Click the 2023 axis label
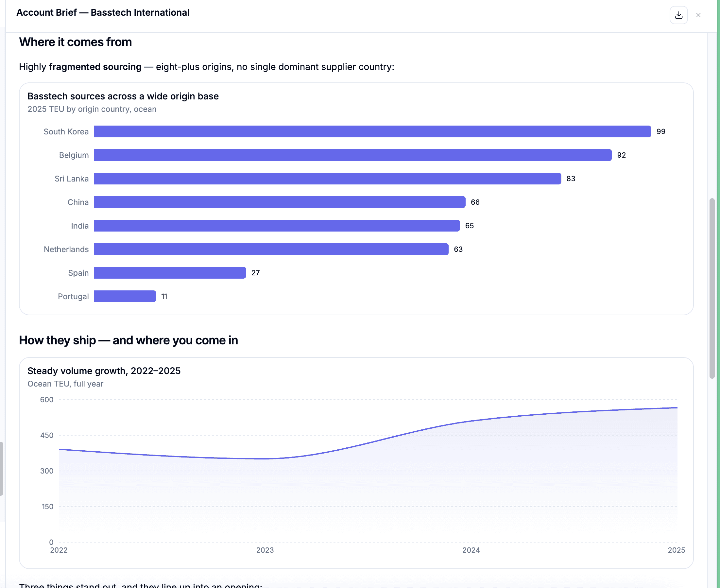The height and width of the screenshot is (588, 720). (265, 550)
